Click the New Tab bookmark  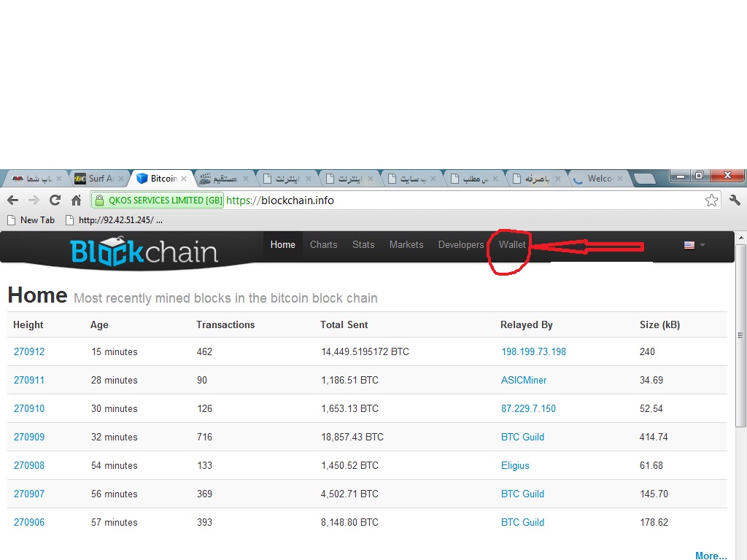[x=31, y=220]
